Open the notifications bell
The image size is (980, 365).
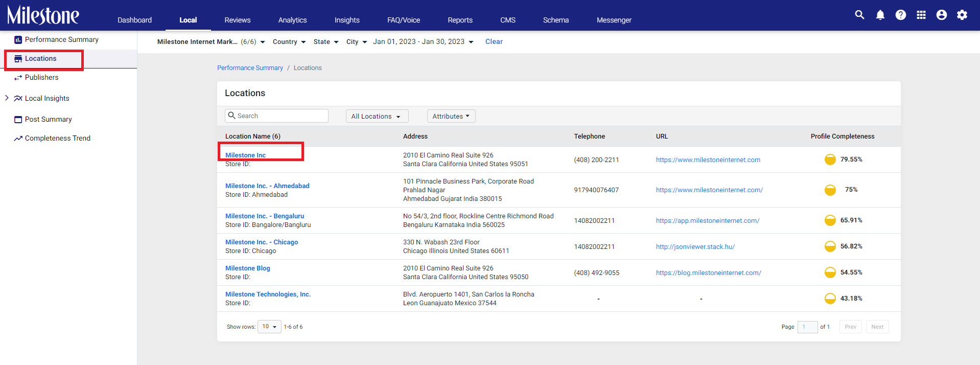pos(880,15)
